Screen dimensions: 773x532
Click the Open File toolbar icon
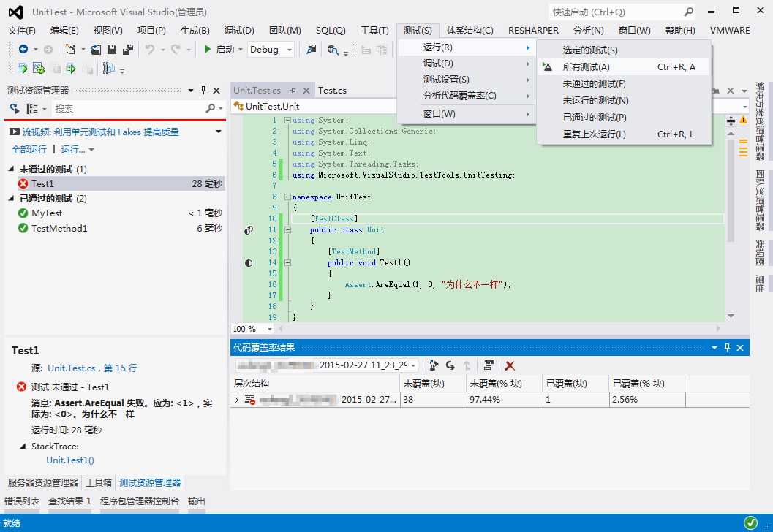[96, 49]
